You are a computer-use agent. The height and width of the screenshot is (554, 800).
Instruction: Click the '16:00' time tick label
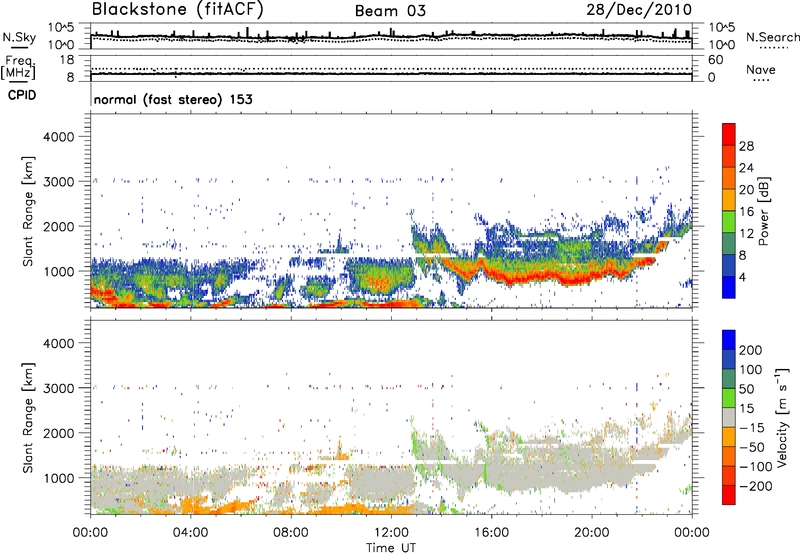(x=491, y=533)
